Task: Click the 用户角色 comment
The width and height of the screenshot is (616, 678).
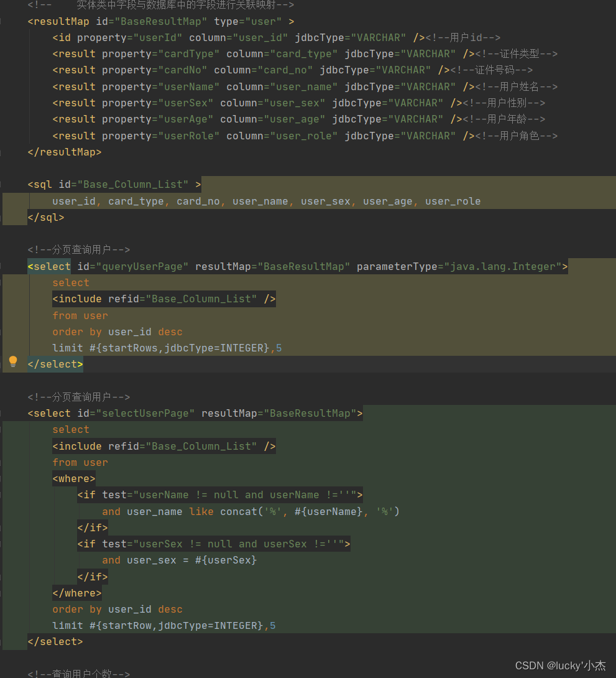Action: click(516, 136)
